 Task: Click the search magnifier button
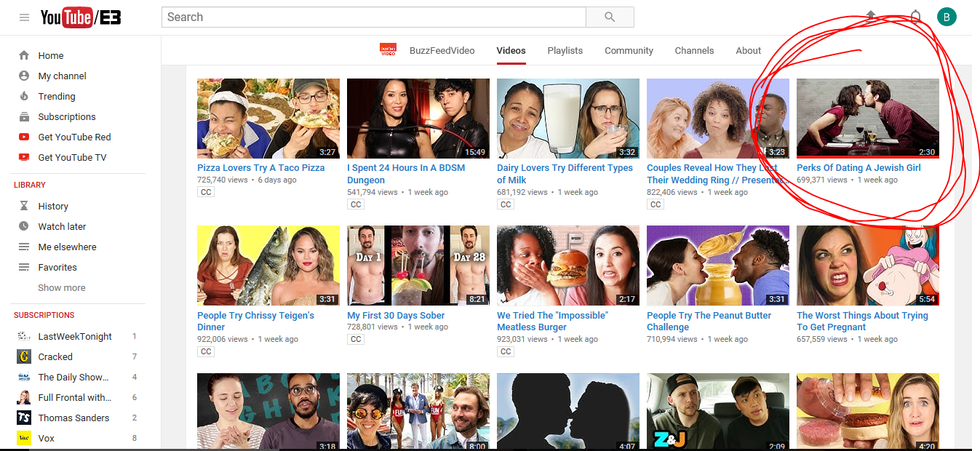click(610, 17)
